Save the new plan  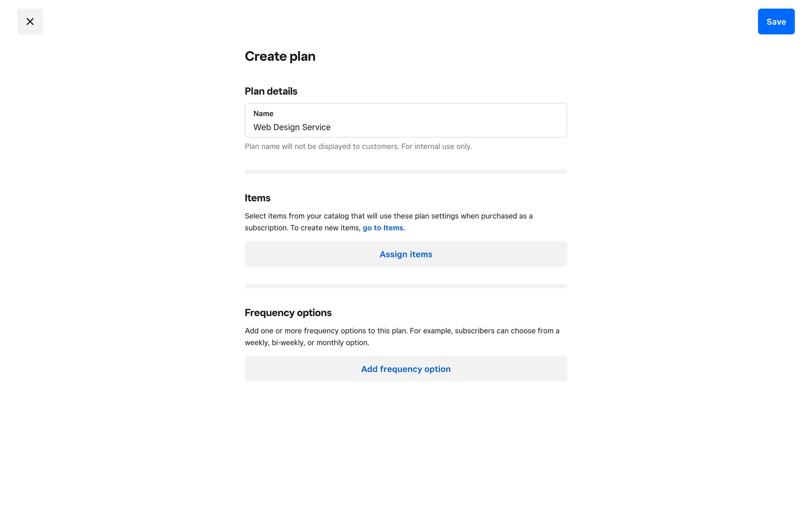coord(776,22)
